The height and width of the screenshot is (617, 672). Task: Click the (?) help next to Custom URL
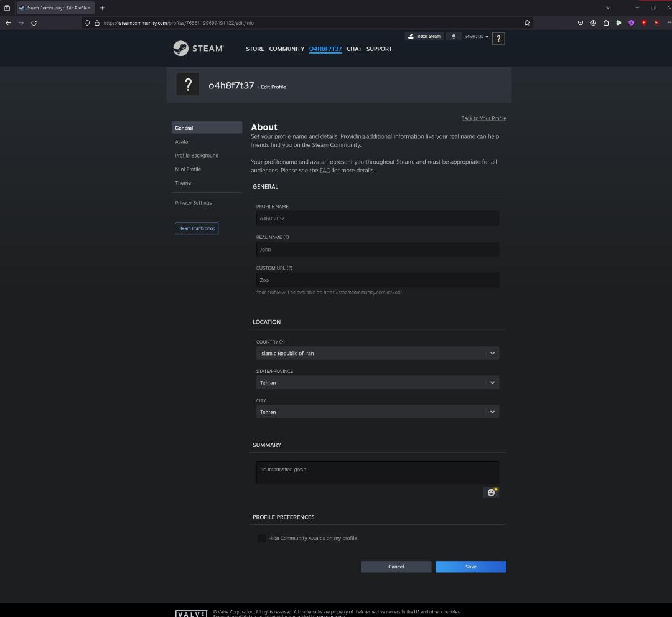pos(289,268)
